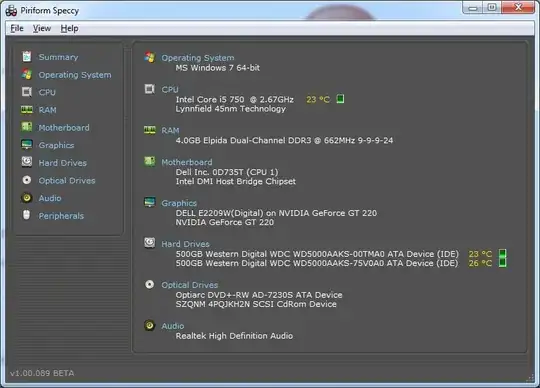The height and width of the screenshot is (388, 540).
Task: Click the Audio heading link in summary
Action: click(173, 326)
